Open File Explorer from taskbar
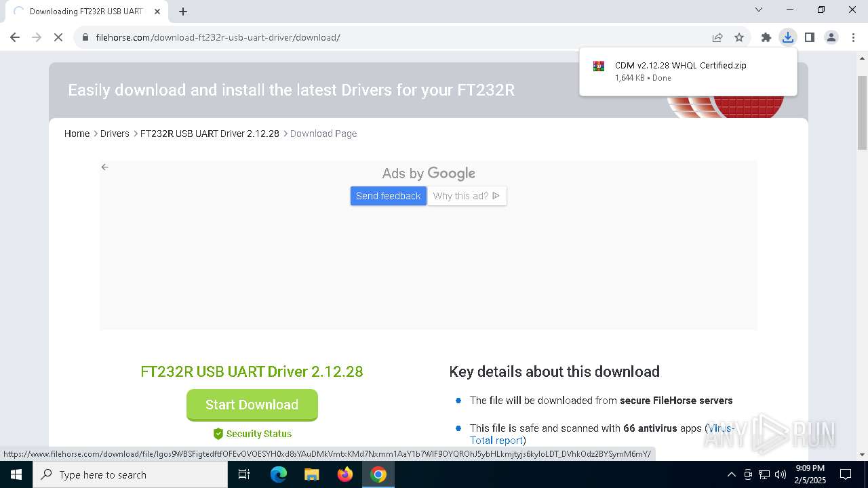The image size is (868, 488). 311,474
